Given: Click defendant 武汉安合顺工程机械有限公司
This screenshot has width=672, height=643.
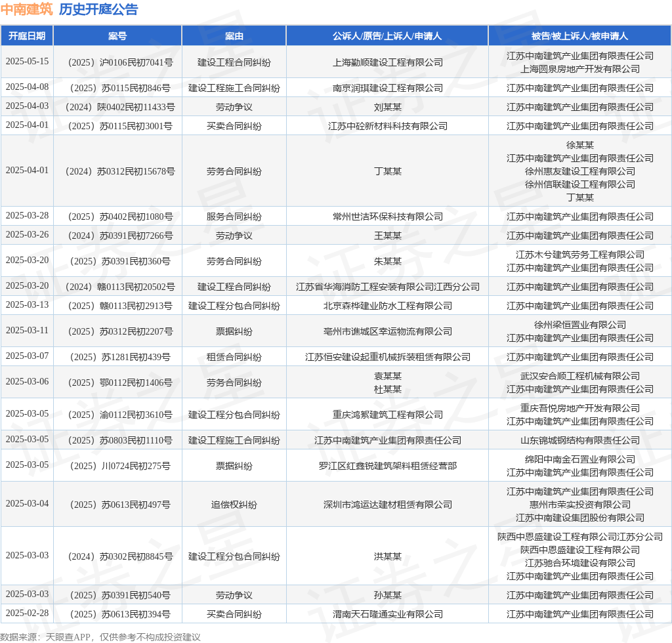Looking at the screenshot, I should point(580,376).
